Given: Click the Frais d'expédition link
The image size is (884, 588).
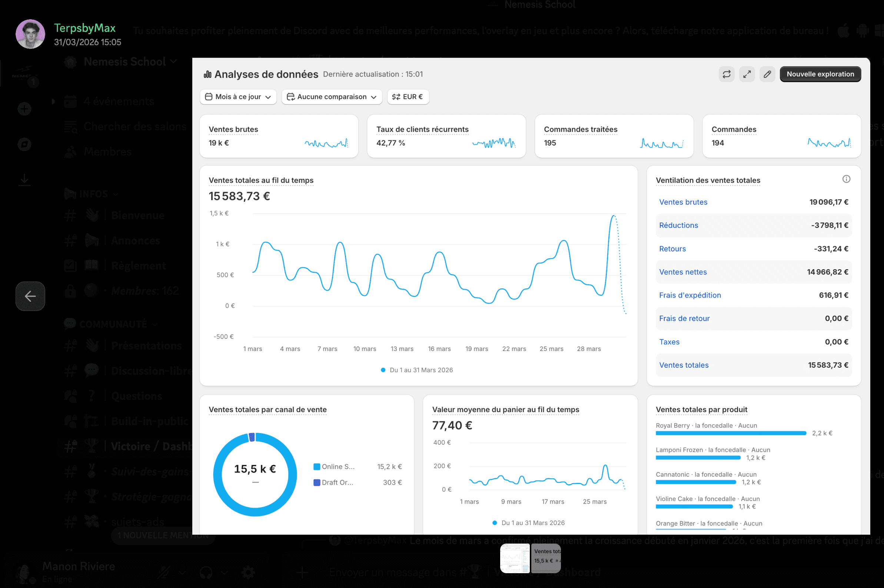Looking at the screenshot, I should [x=690, y=295].
